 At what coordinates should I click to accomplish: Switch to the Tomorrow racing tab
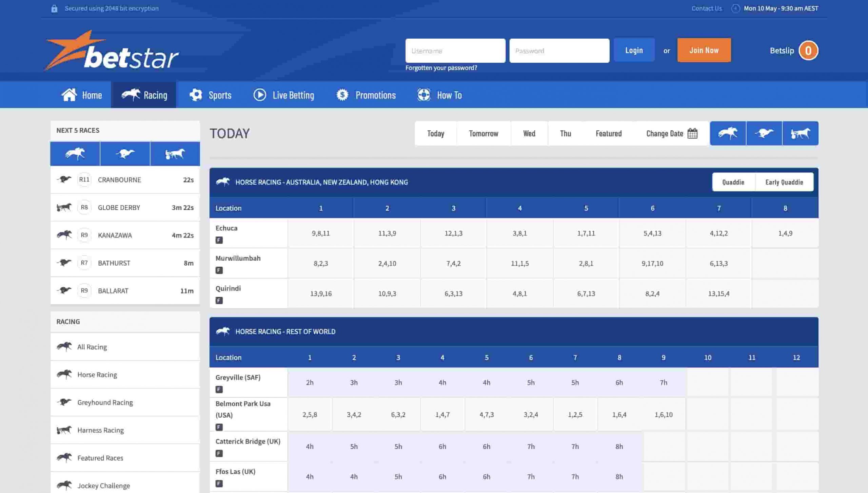click(x=483, y=133)
